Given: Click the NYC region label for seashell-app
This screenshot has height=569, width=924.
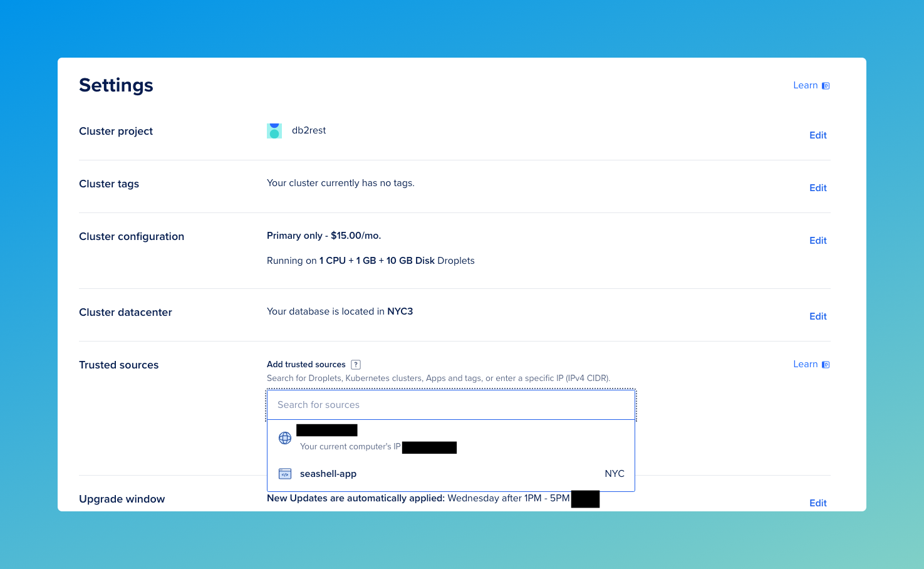Looking at the screenshot, I should click(x=615, y=474).
